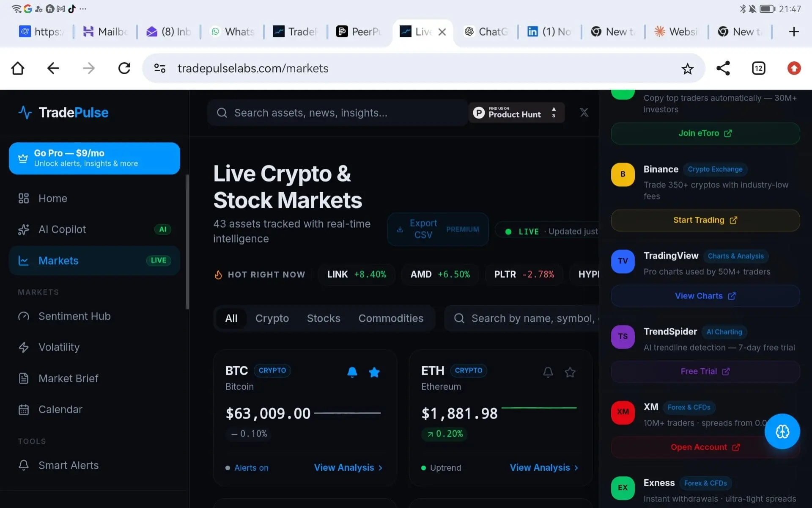The width and height of the screenshot is (812, 508).
Task: Click Search assets, news, insights field
Action: tap(337, 113)
